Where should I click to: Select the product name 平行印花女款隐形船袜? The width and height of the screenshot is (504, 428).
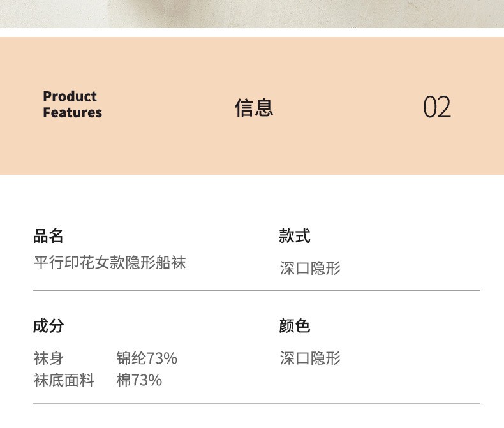pyautogui.click(x=110, y=262)
